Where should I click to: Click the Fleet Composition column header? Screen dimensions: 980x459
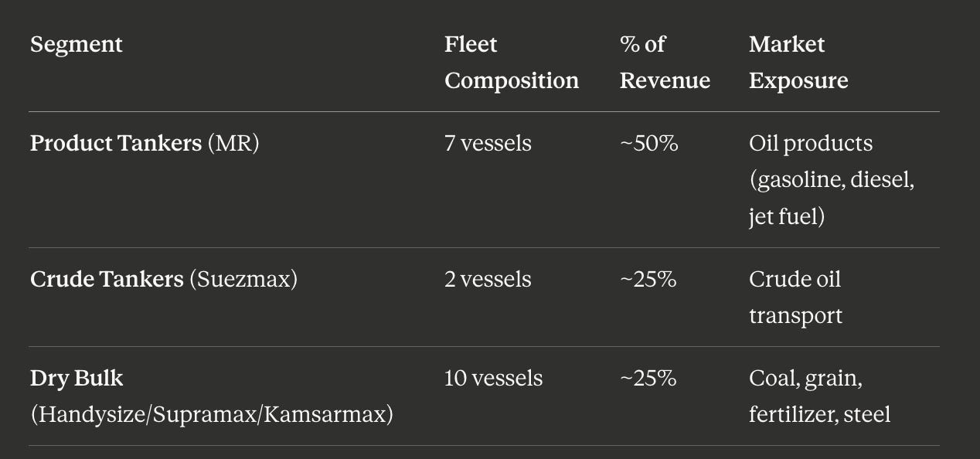[x=511, y=63]
